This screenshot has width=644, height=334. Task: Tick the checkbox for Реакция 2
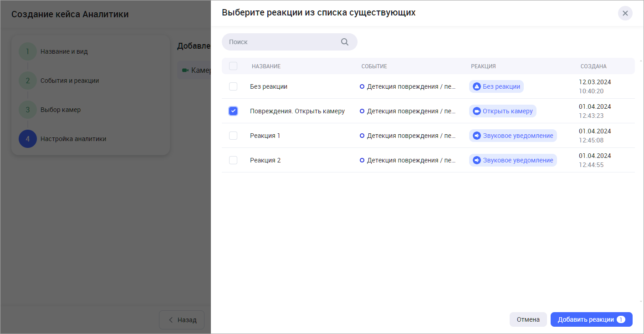point(233,160)
